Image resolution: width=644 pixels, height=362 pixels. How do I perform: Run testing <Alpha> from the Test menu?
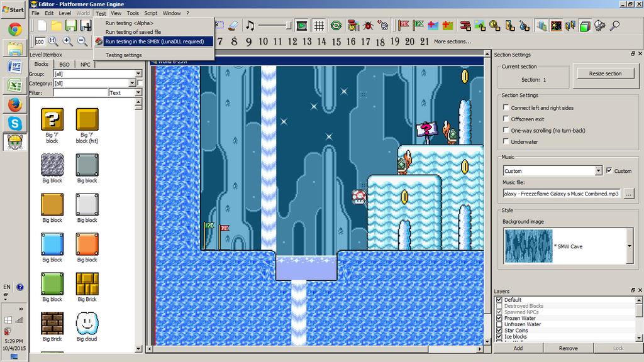click(x=130, y=23)
